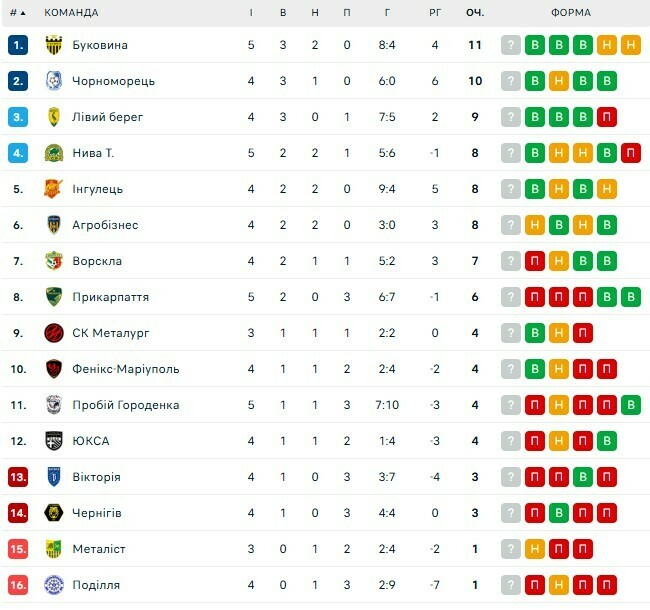Click the Фенікс-Маріуполь team logo
The height and width of the screenshot is (610, 650).
(x=54, y=369)
